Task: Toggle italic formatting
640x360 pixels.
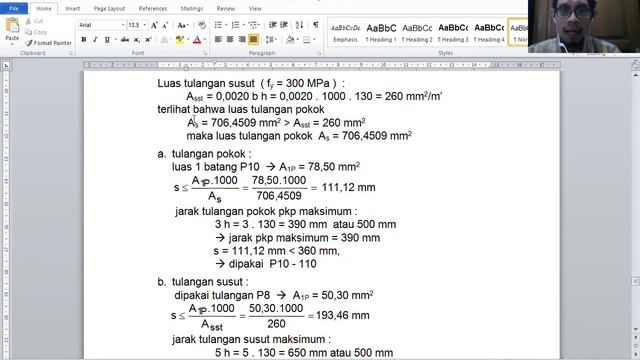Action: point(95,40)
